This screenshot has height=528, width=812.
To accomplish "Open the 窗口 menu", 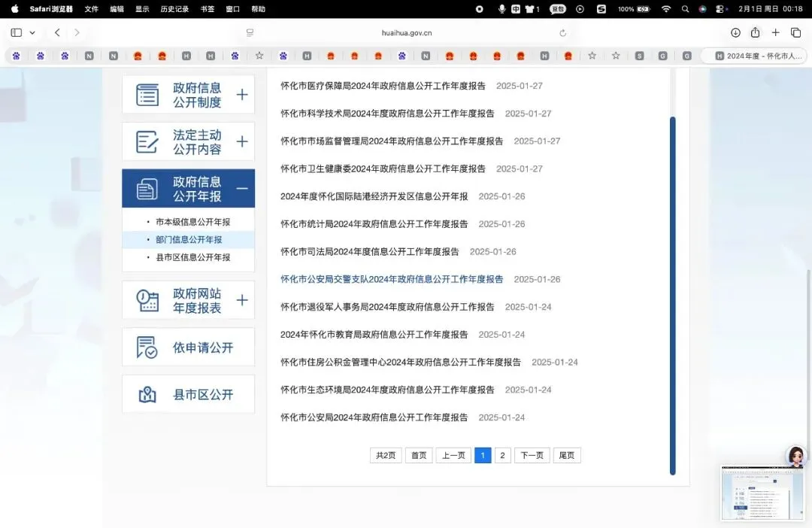I will click(233, 9).
